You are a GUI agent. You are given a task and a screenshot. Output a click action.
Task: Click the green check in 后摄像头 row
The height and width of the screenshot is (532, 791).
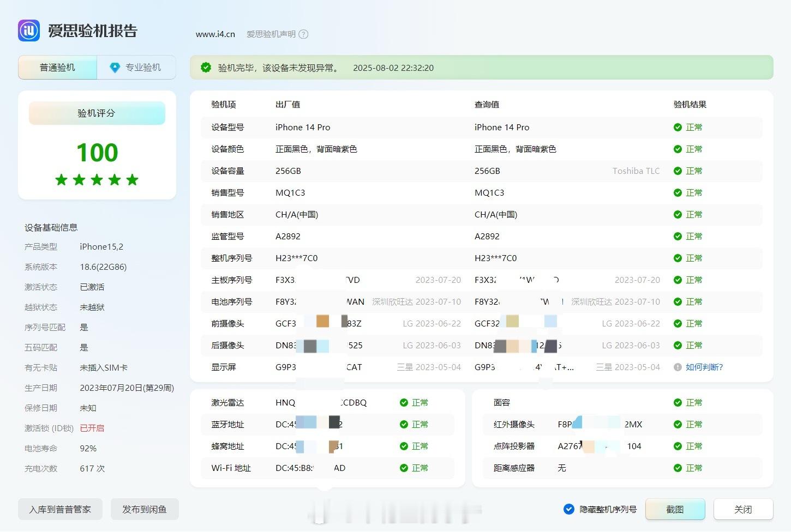point(678,346)
